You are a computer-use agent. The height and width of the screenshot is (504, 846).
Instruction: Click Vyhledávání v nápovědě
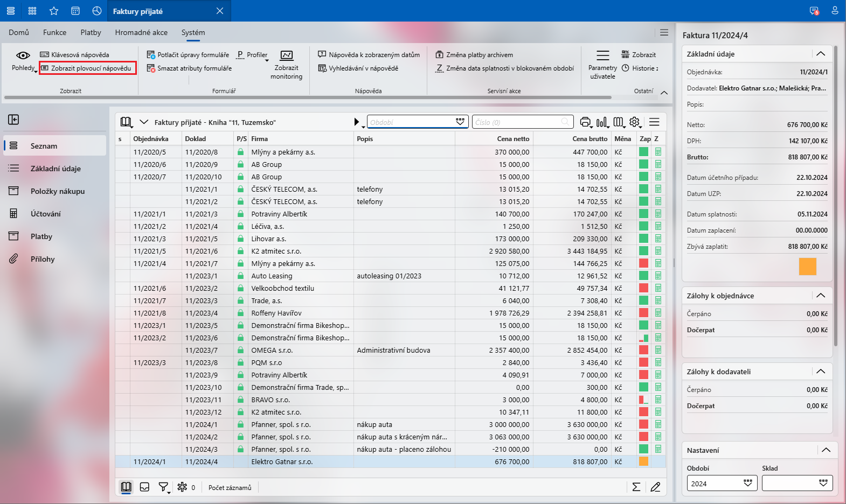(x=358, y=68)
